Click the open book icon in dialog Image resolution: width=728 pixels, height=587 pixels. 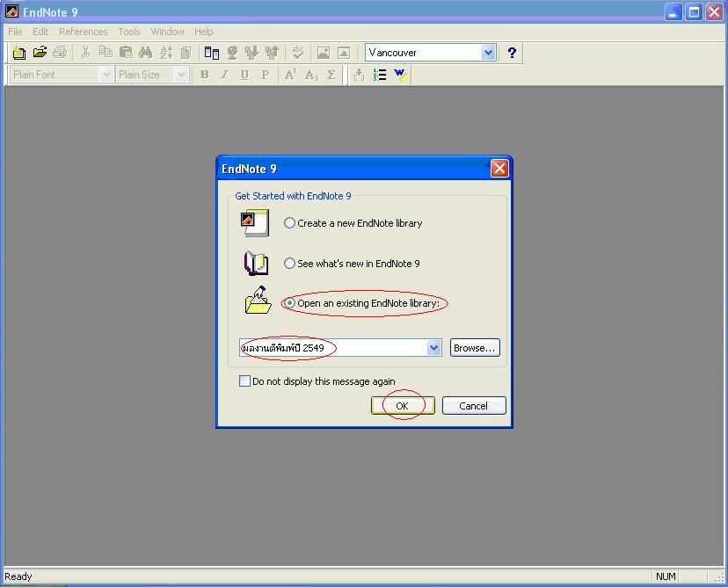coord(256,263)
